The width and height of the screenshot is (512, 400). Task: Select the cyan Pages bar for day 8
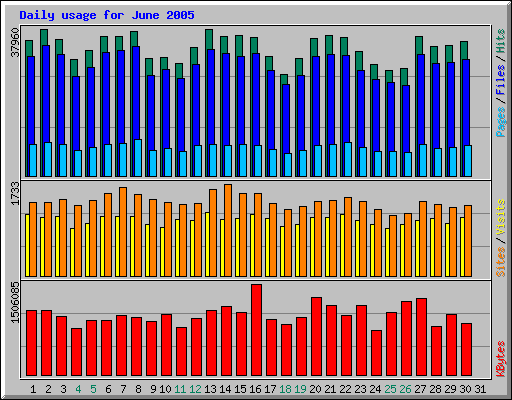138,158
